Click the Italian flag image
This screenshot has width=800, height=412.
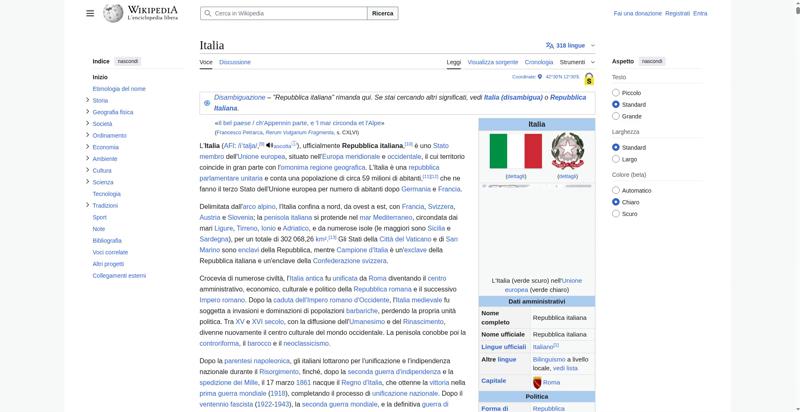coord(515,151)
